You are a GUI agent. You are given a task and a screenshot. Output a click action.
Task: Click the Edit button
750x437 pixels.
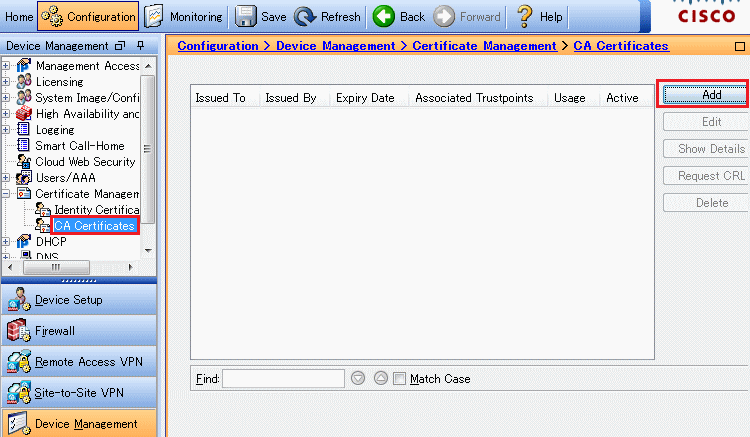[706, 121]
